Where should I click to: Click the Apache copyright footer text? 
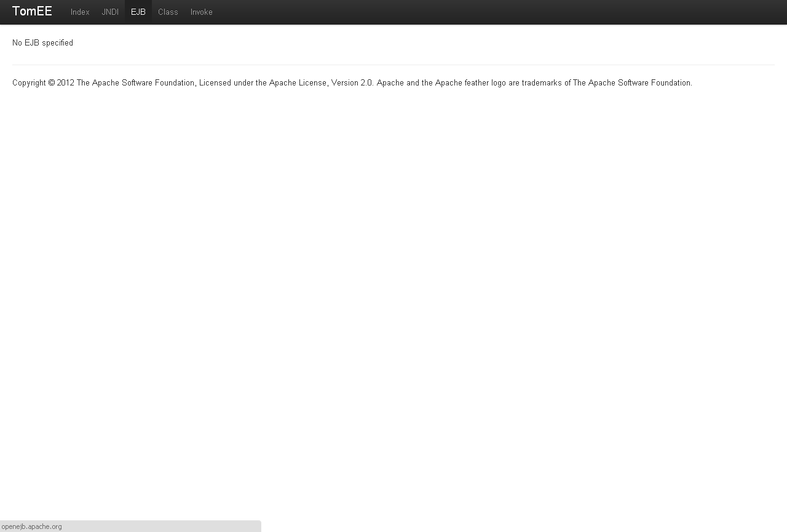point(352,83)
